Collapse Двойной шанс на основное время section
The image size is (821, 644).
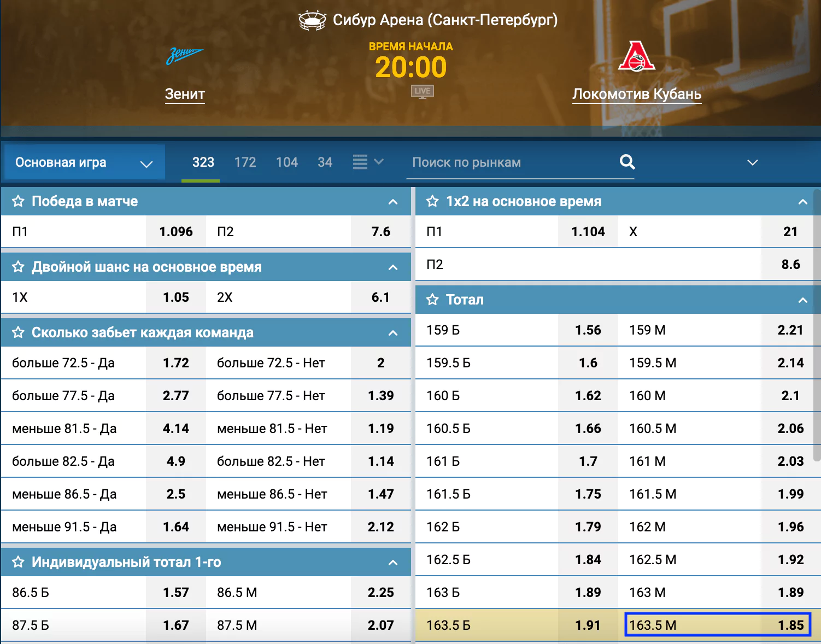393,267
